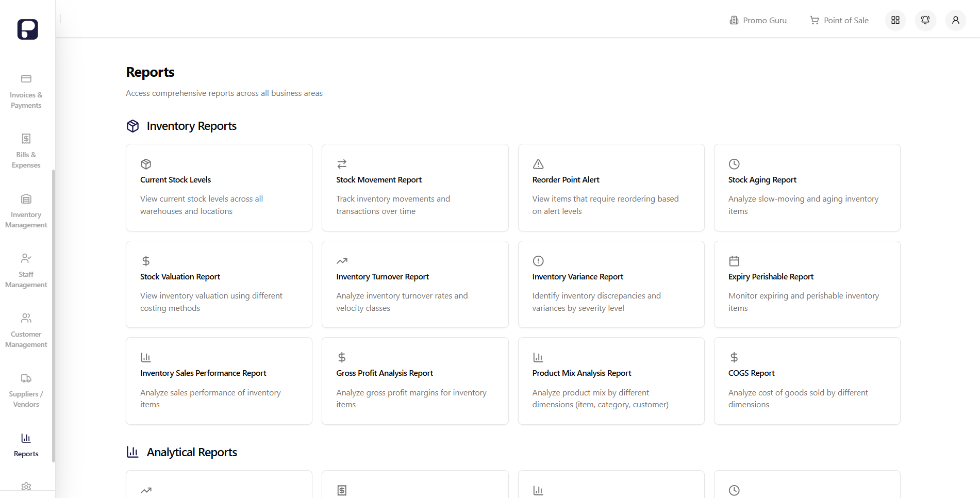The width and height of the screenshot is (980, 498).
Task: Open the Gross Profit Analysis Report
Action: 415,381
